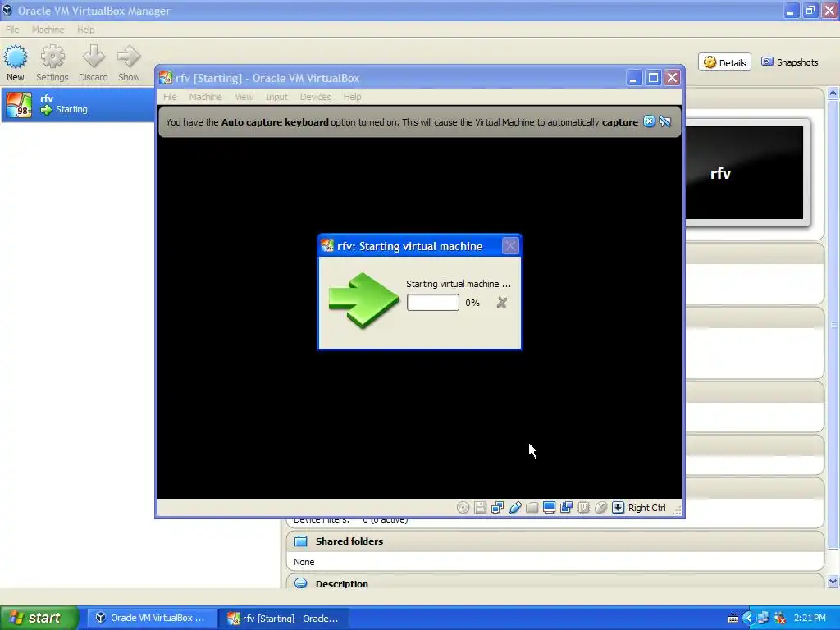Click the starting progress bar
The height and width of the screenshot is (630, 840).
pos(433,302)
